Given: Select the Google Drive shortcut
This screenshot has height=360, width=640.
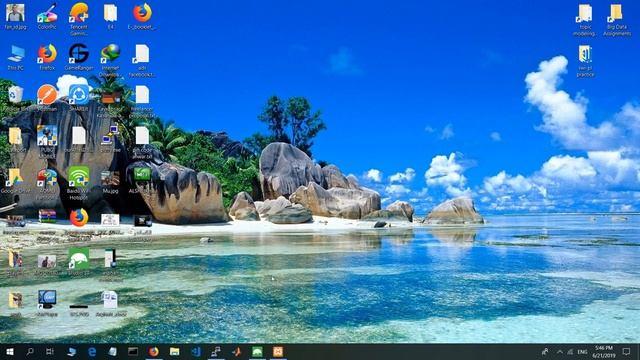Looking at the screenshot, I should pyautogui.click(x=16, y=181).
